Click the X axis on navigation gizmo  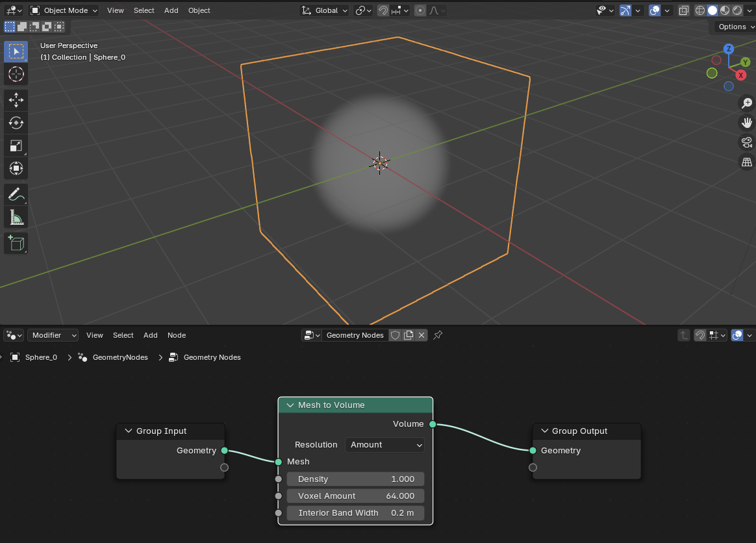click(741, 75)
